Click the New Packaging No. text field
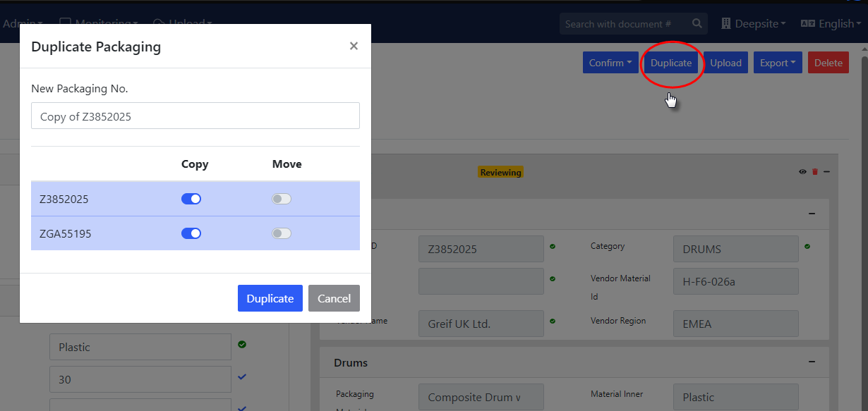The height and width of the screenshot is (411, 868). [195, 116]
